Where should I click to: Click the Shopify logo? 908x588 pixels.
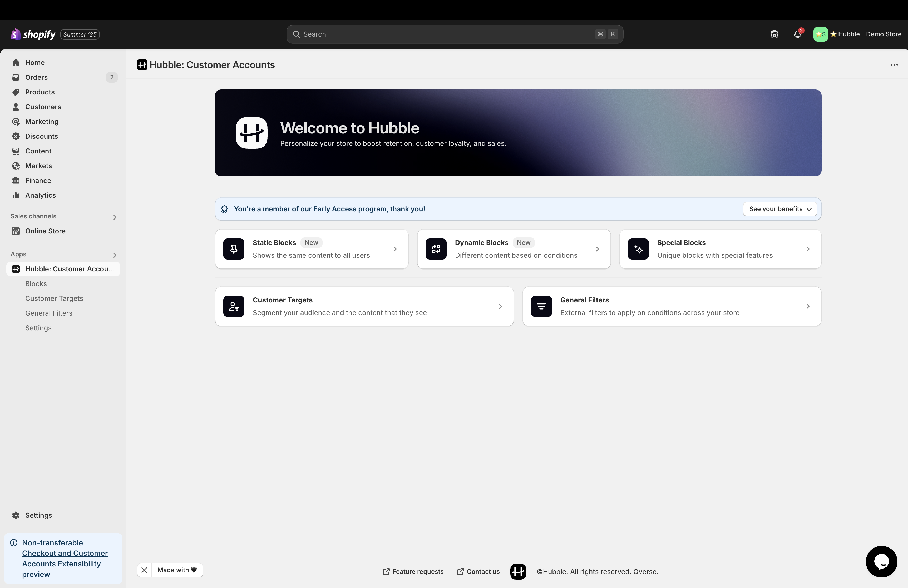pyautogui.click(x=33, y=34)
